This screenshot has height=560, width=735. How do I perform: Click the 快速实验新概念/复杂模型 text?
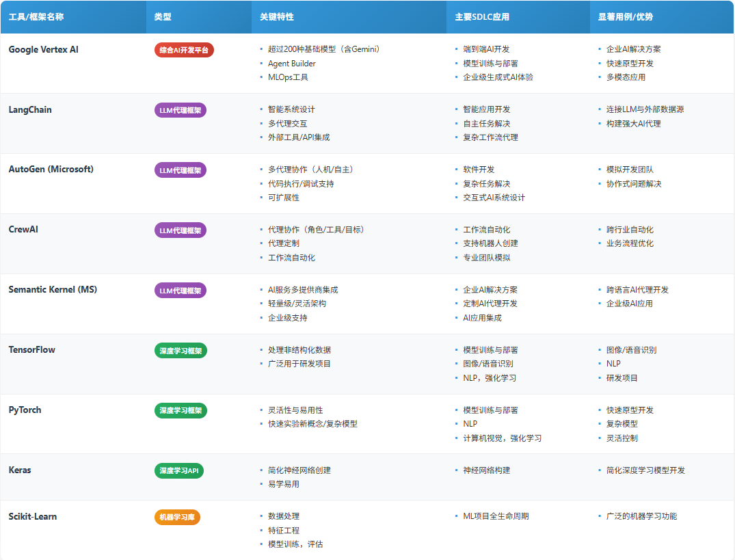point(312,424)
